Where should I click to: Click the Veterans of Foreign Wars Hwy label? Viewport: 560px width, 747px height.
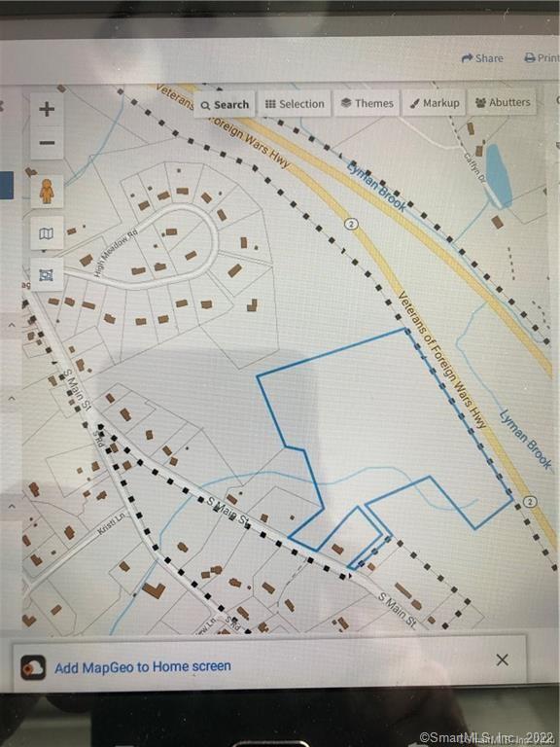(441, 360)
